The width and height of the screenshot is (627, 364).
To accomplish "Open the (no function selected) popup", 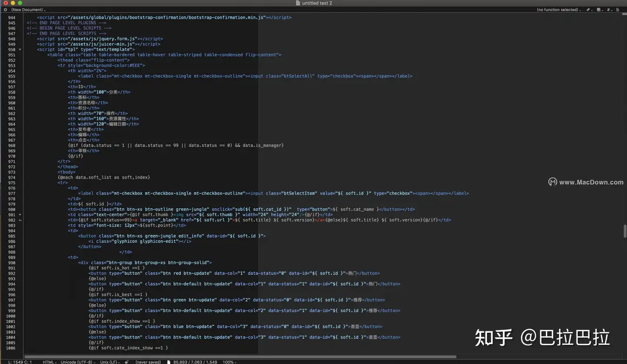I will point(559,10).
